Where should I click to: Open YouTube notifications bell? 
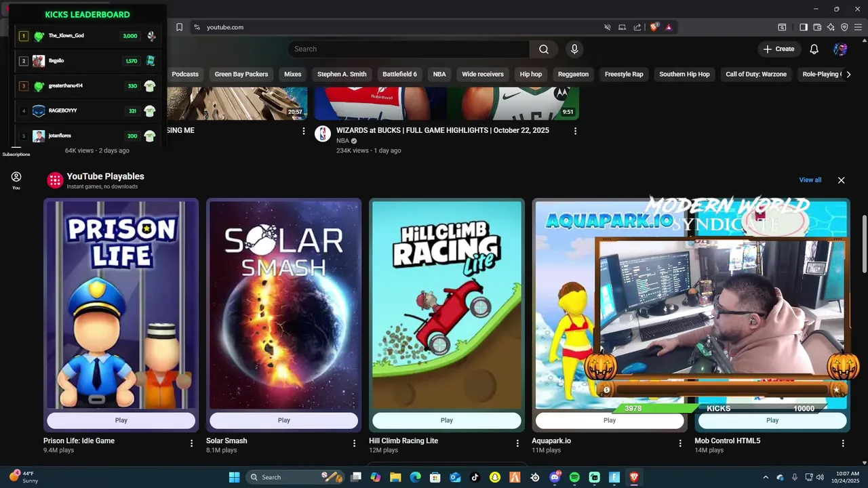tap(814, 49)
